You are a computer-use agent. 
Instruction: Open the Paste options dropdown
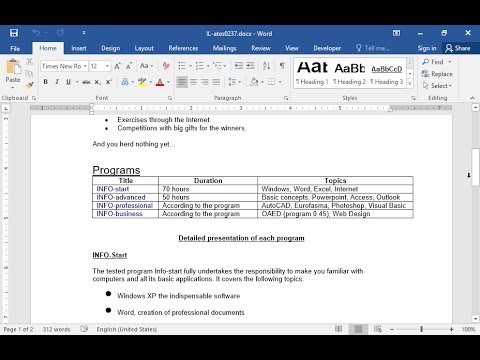[13, 88]
